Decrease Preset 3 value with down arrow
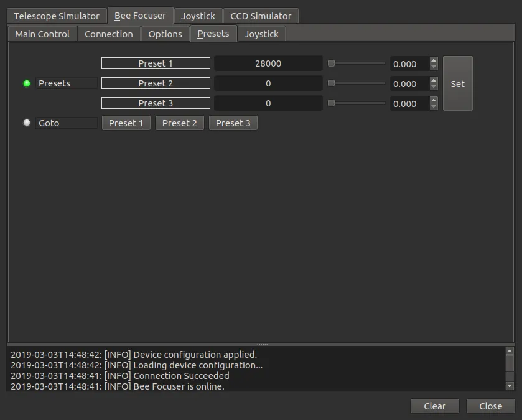Image resolution: width=522 pixels, height=420 pixels. pos(434,107)
